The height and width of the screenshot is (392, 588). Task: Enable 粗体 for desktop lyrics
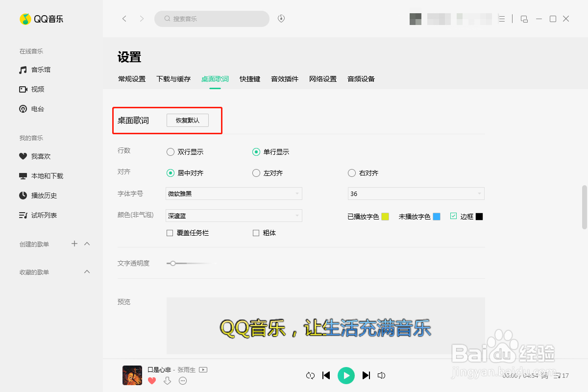(x=255, y=233)
